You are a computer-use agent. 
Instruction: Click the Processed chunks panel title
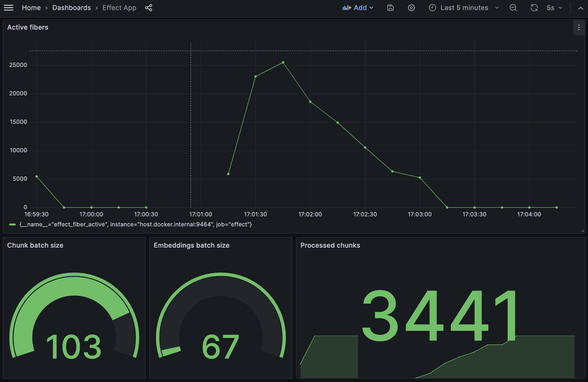tap(330, 245)
